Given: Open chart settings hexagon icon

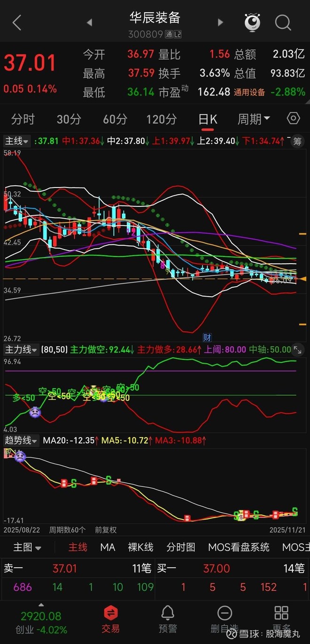Looking at the screenshot, I should pyautogui.click(x=294, y=118).
